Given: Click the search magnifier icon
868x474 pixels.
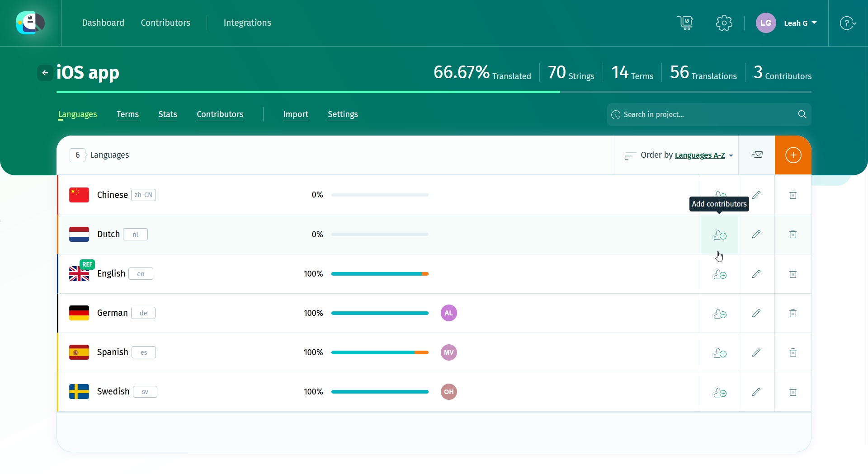Looking at the screenshot, I should pyautogui.click(x=802, y=114).
